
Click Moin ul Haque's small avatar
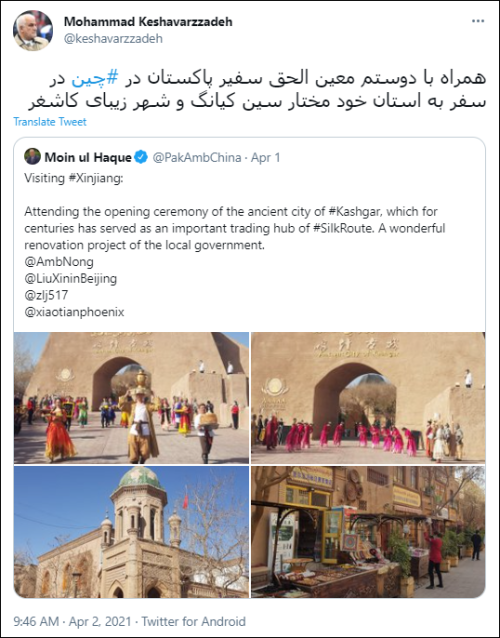click(32, 157)
